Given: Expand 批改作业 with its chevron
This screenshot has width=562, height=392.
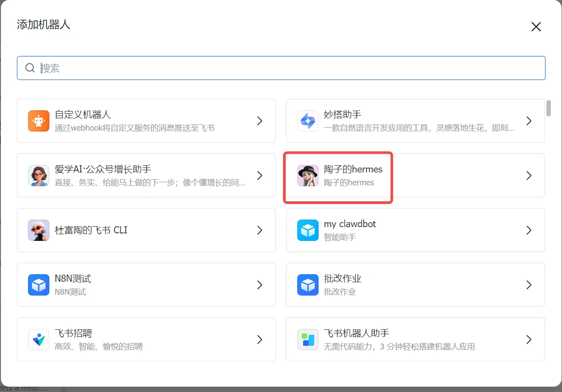Looking at the screenshot, I should 529,285.
